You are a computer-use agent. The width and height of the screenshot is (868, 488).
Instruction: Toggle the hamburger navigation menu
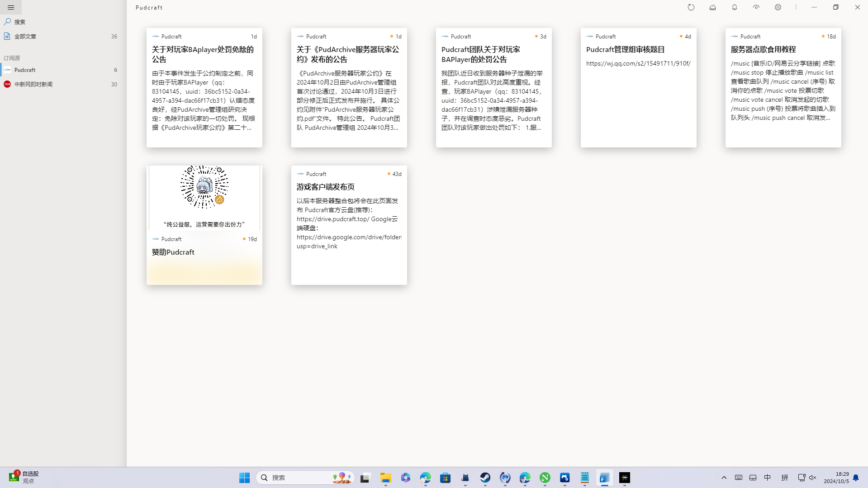(x=11, y=7)
